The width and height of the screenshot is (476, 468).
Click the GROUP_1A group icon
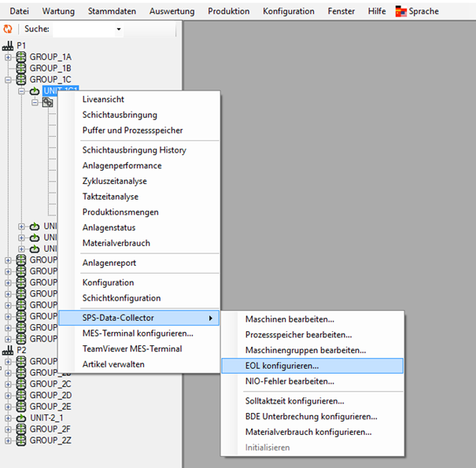(21, 57)
